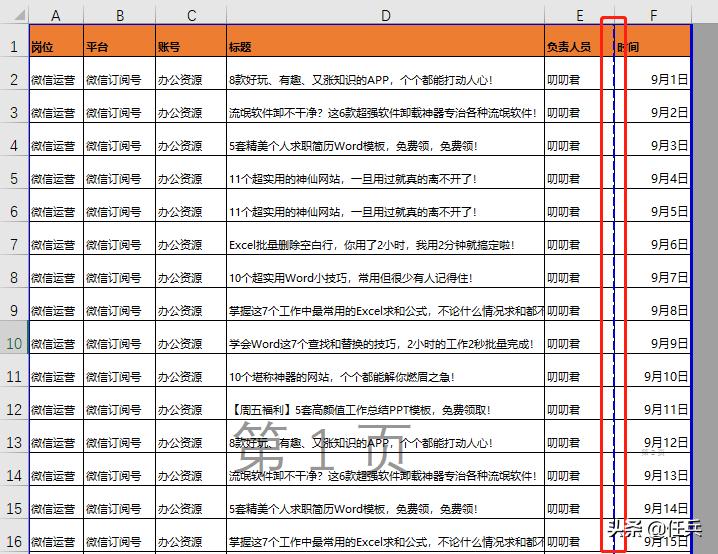The height and width of the screenshot is (554, 718).
Task: Select the 9月14日 date cell
Action: click(652, 502)
